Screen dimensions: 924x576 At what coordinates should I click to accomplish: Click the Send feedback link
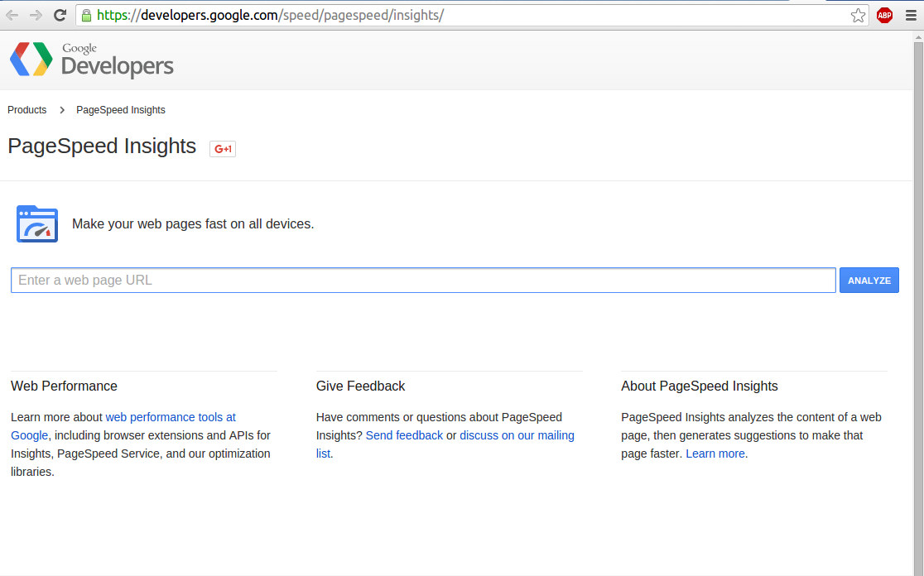tap(404, 435)
